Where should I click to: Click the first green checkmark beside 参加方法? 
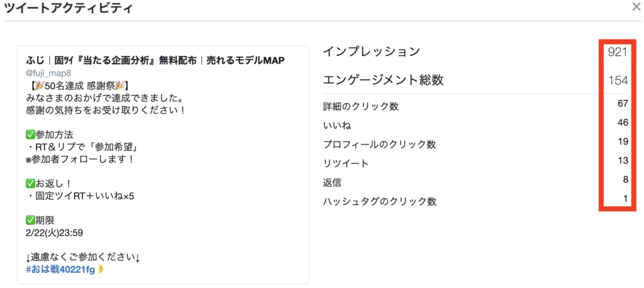pyautogui.click(x=30, y=135)
